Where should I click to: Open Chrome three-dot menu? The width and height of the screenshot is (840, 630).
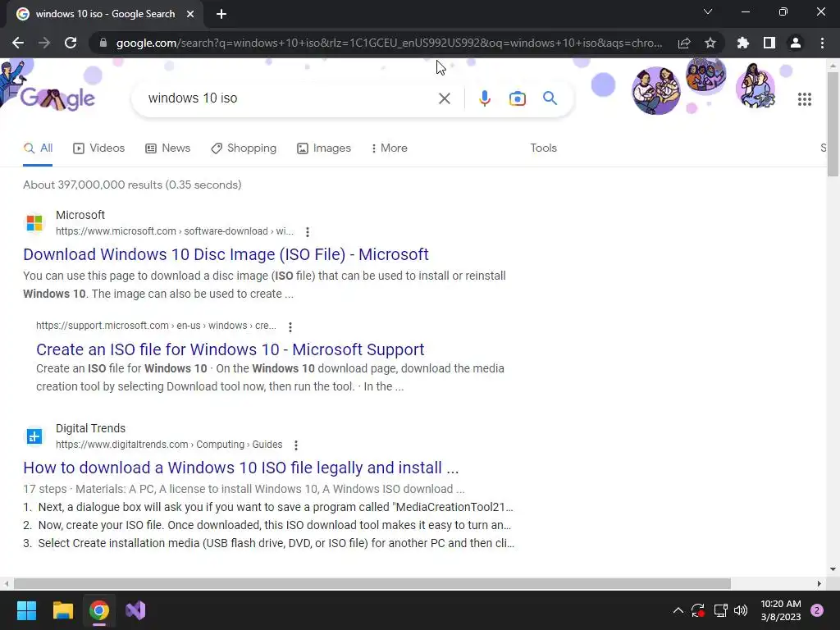822,43
